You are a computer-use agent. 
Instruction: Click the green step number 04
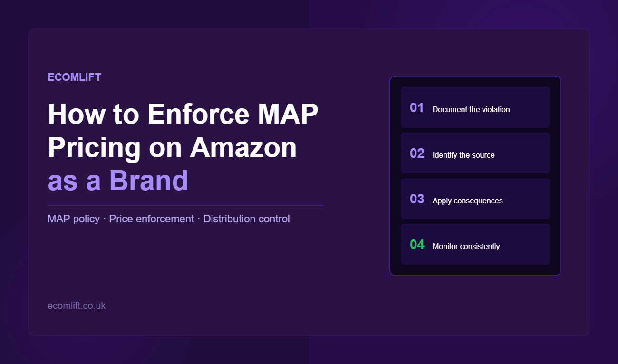coord(417,245)
